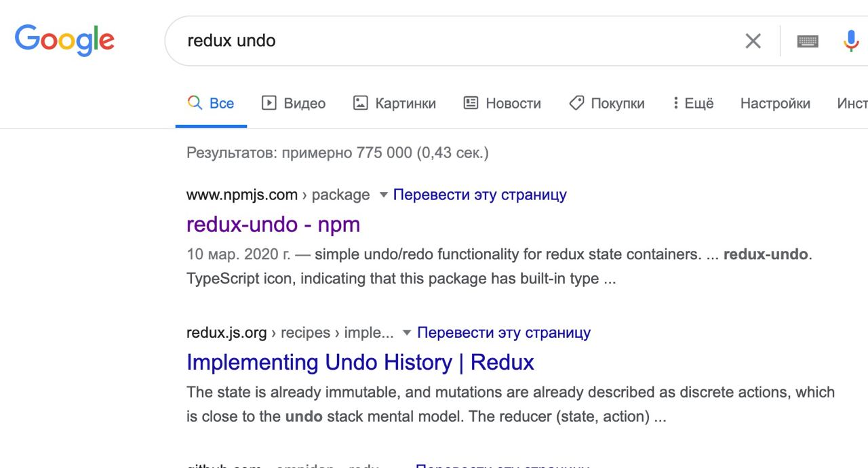This screenshot has width=868, height=468.
Task: Click the Покупки tab tag icon
Action: pyautogui.click(x=576, y=103)
